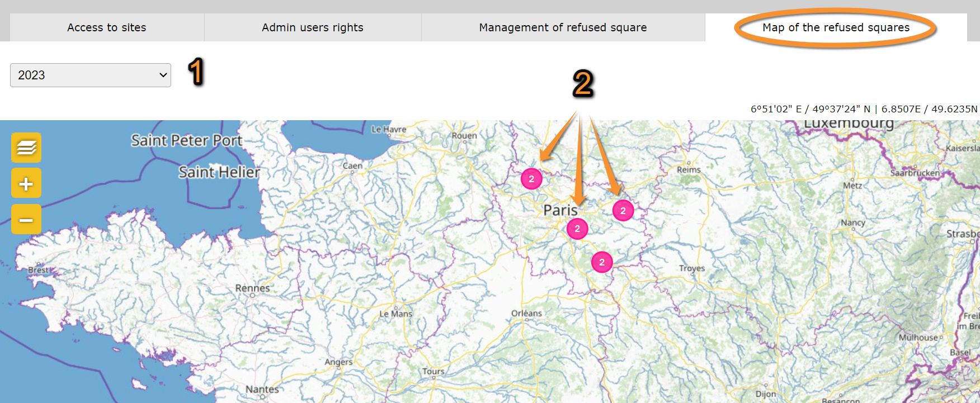Zoom out of the map
The width and height of the screenshot is (980, 403).
(x=26, y=220)
